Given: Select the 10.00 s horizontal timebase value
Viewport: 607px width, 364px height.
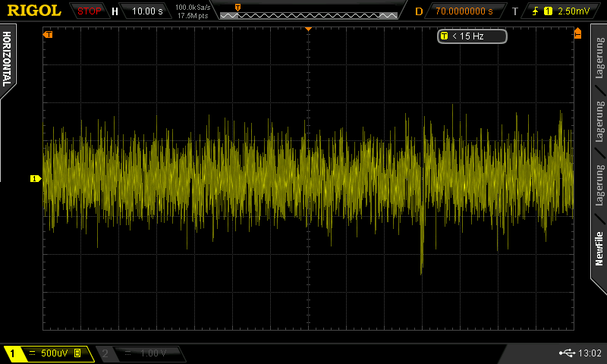Looking at the screenshot, I should point(147,11).
